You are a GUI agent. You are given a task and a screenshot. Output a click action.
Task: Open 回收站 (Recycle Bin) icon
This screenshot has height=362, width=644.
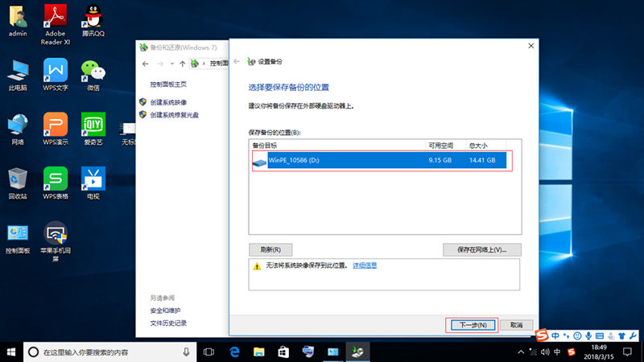(x=18, y=184)
